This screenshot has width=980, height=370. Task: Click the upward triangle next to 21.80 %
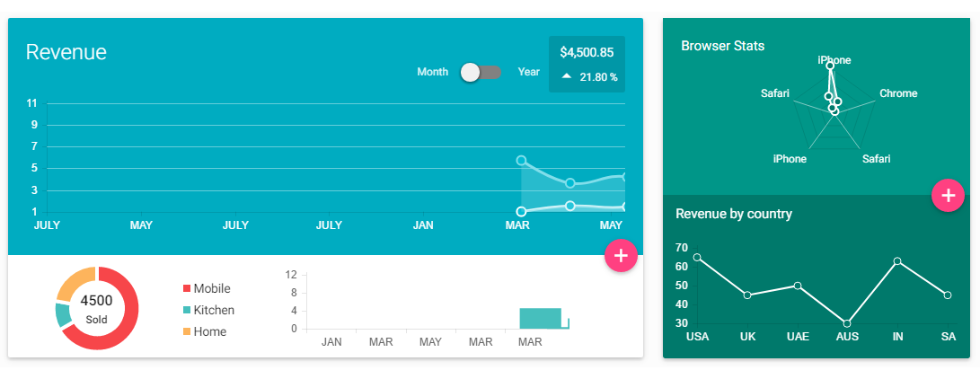tap(566, 76)
